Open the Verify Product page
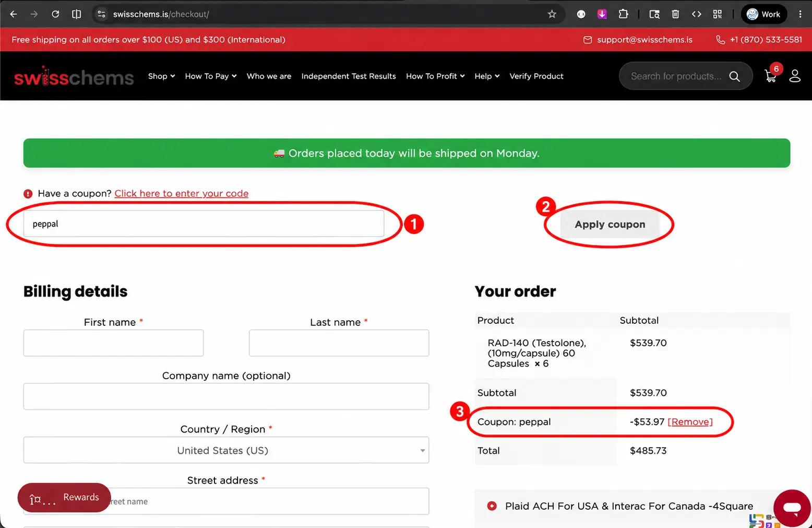812x528 pixels. tap(536, 76)
